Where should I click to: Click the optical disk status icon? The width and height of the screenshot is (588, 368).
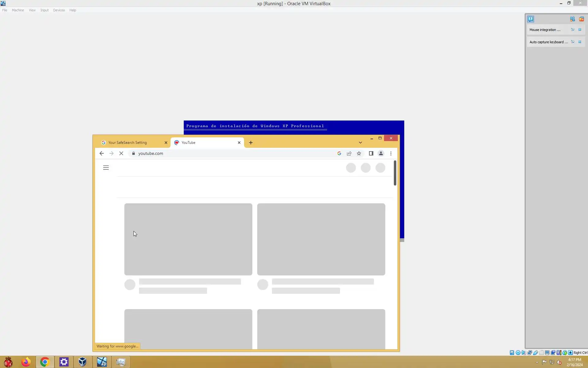518,353
